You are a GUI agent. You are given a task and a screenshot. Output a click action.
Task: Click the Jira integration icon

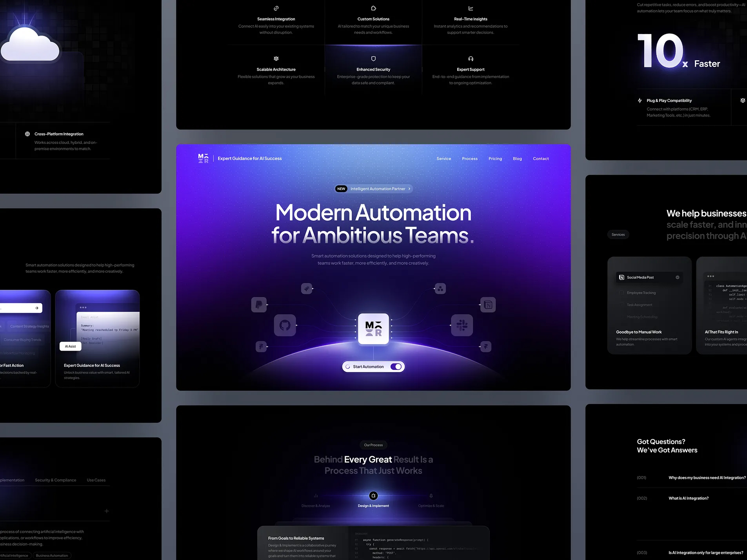click(307, 289)
